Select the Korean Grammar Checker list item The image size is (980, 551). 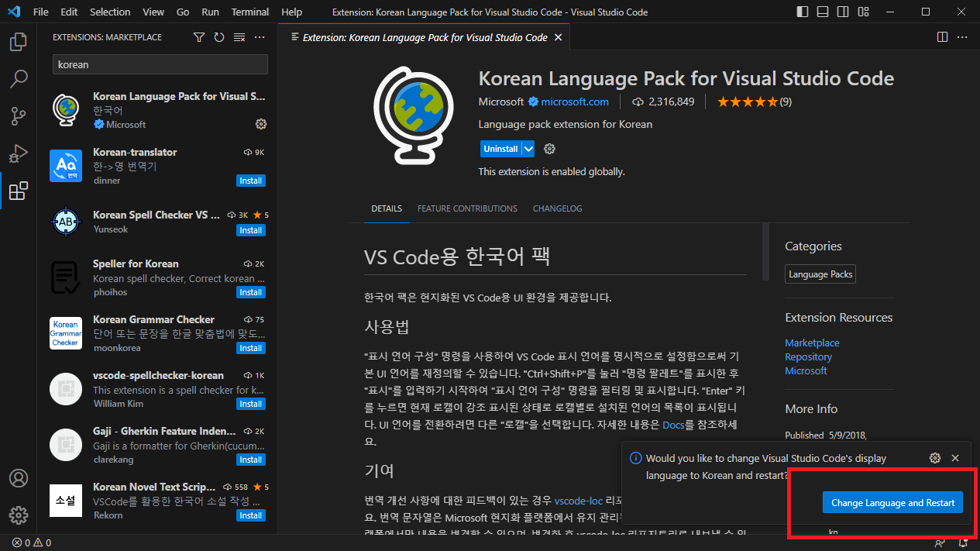point(157,333)
